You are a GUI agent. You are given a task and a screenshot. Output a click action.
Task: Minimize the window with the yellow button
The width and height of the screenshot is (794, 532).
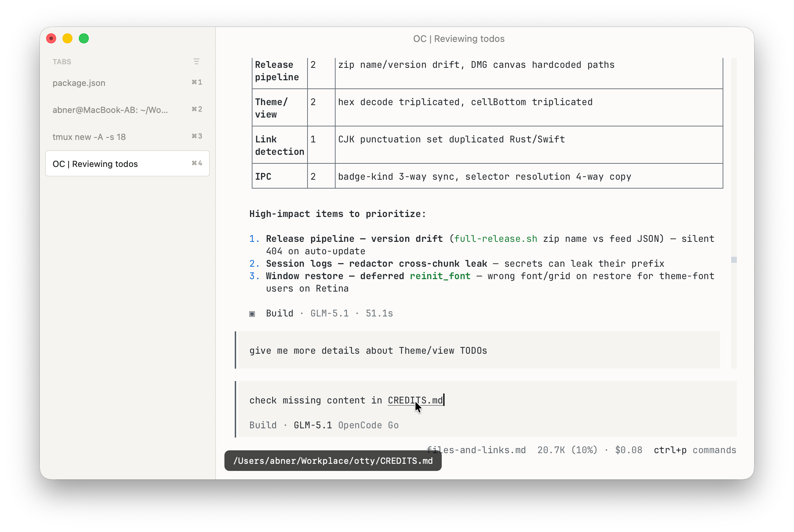point(67,38)
